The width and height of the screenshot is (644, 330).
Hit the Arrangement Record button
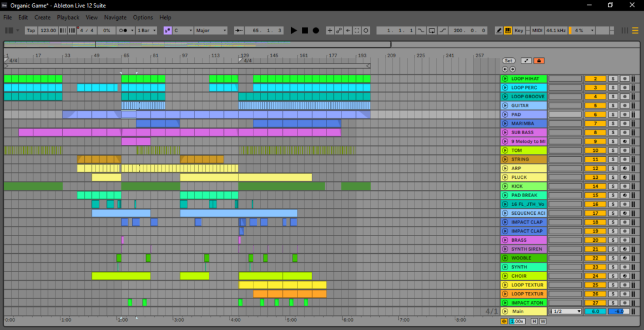(316, 30)
